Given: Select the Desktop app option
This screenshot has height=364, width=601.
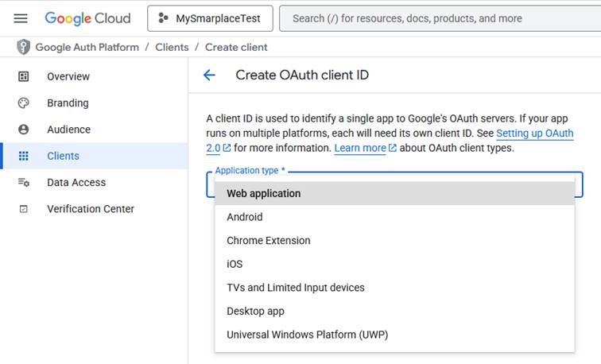Looking at the screenshot, I should point(255,311).
